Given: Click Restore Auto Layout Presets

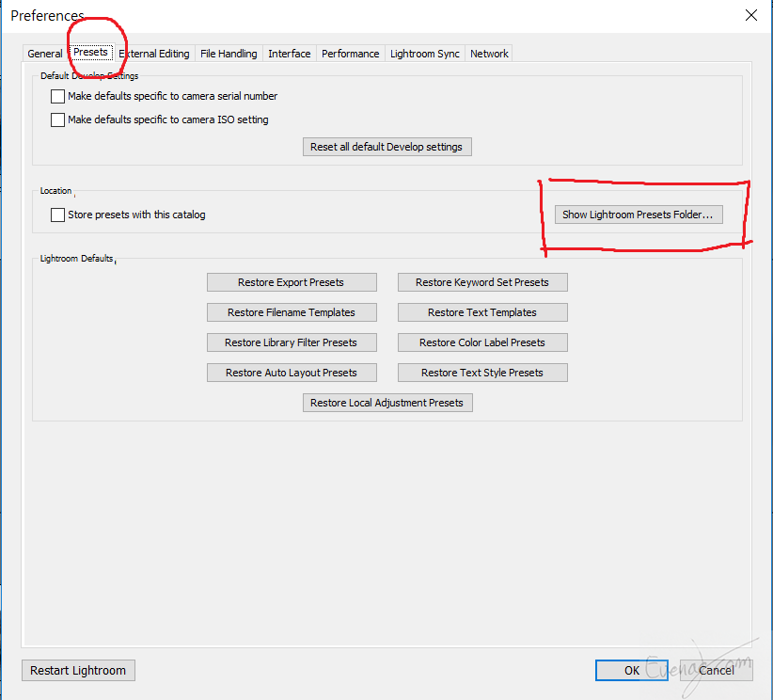Looking at the screenshot, I should 292,373.
